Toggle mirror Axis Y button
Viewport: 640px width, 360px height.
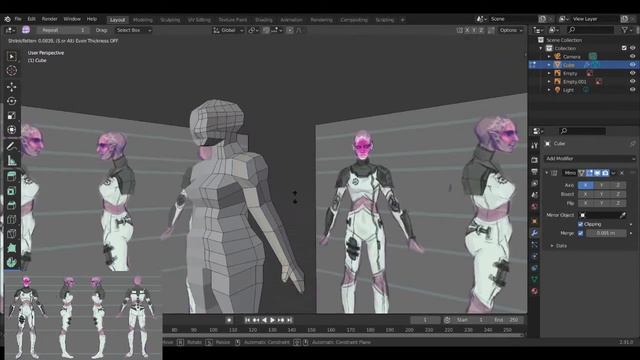tap(601, 185)
